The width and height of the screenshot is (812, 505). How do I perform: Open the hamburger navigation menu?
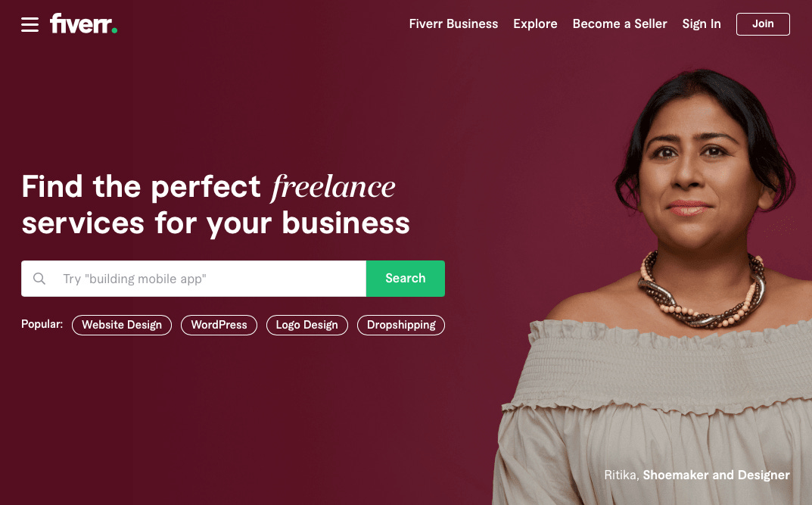(x=30, y=24)
